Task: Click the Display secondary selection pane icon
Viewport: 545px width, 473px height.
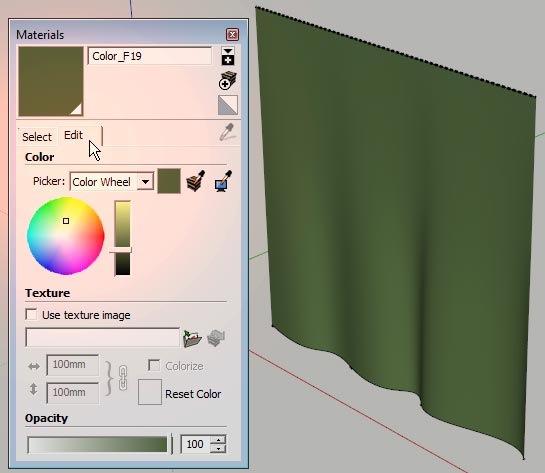Action: coord(228,56)
